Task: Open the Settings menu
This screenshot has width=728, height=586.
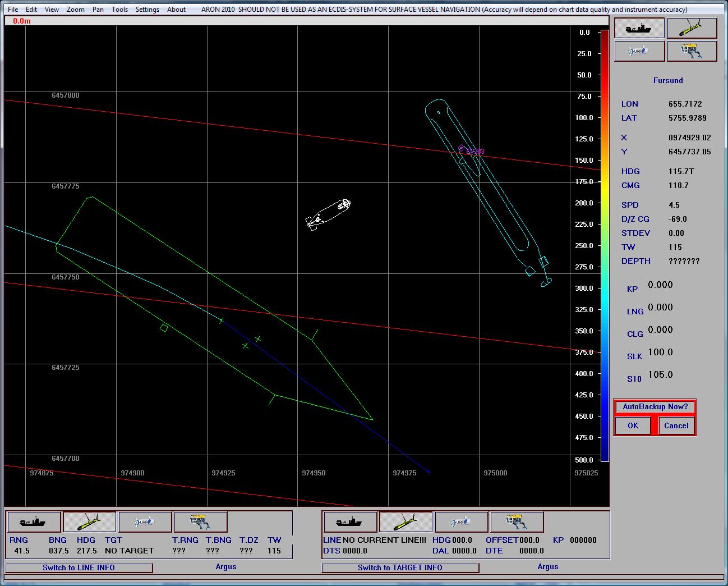Action: coord(148,10)
